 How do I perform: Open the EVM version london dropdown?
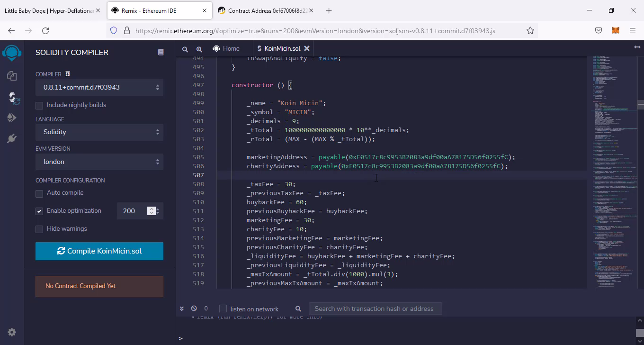[x=99, y=162]
